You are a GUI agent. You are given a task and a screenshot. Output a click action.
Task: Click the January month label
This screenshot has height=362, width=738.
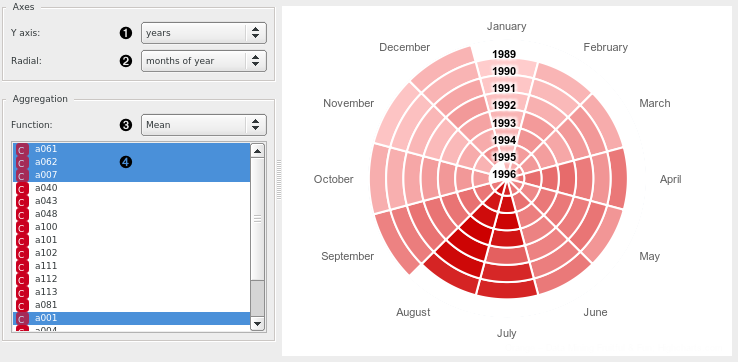pos(506,26)
